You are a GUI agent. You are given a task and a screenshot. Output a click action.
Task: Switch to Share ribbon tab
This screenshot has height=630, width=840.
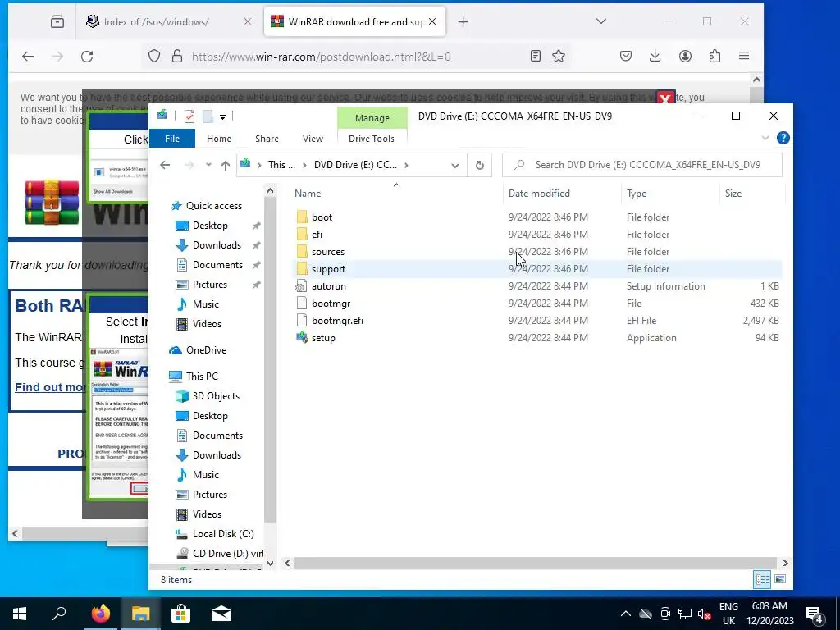click(x=267, y=139)
